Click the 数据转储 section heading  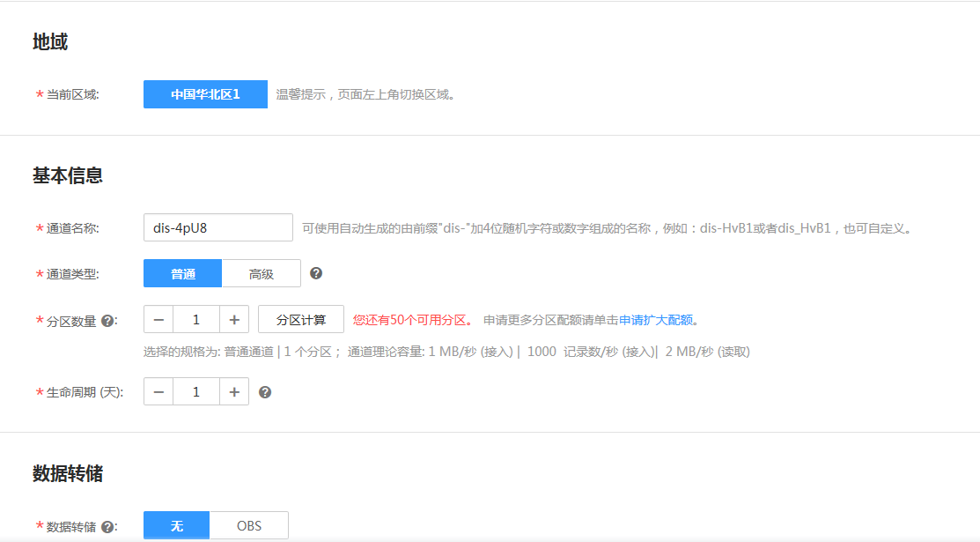tap(68, 473)
